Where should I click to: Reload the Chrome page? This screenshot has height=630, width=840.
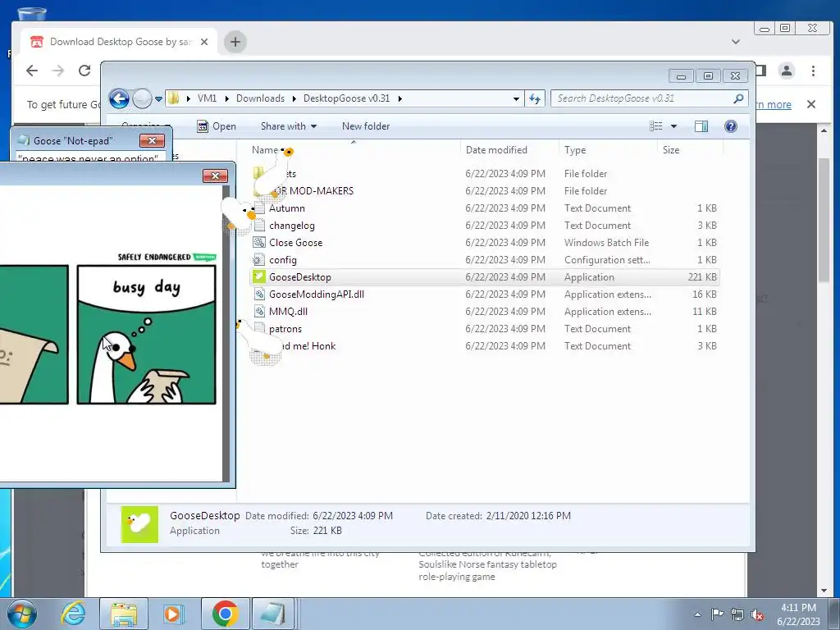[84, 71]
